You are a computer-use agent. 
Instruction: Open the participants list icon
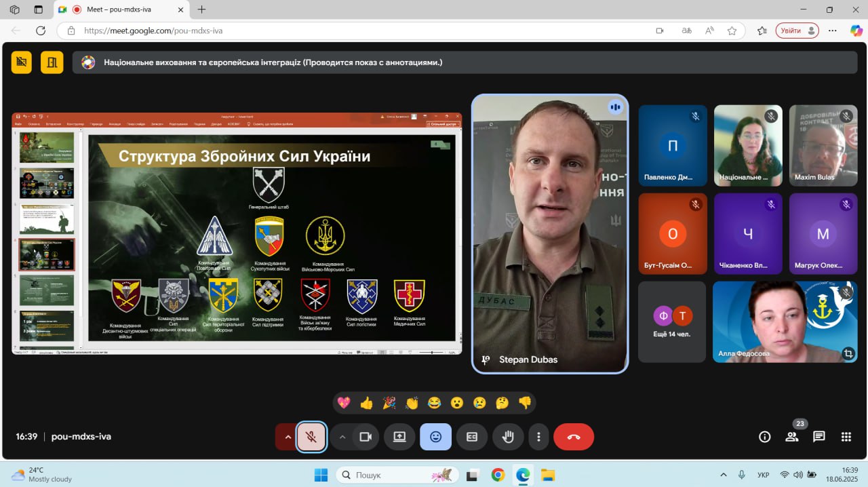[x=791, y=437]
